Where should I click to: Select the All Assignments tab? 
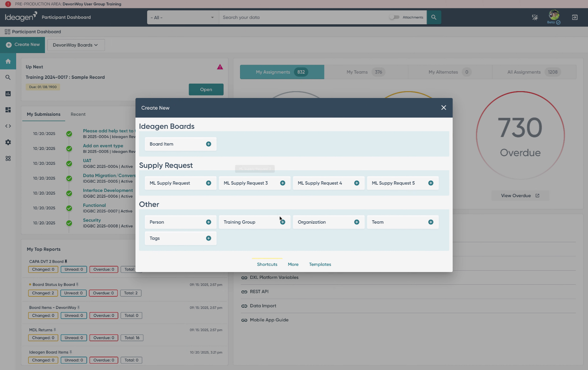click(x=534, y=72)
